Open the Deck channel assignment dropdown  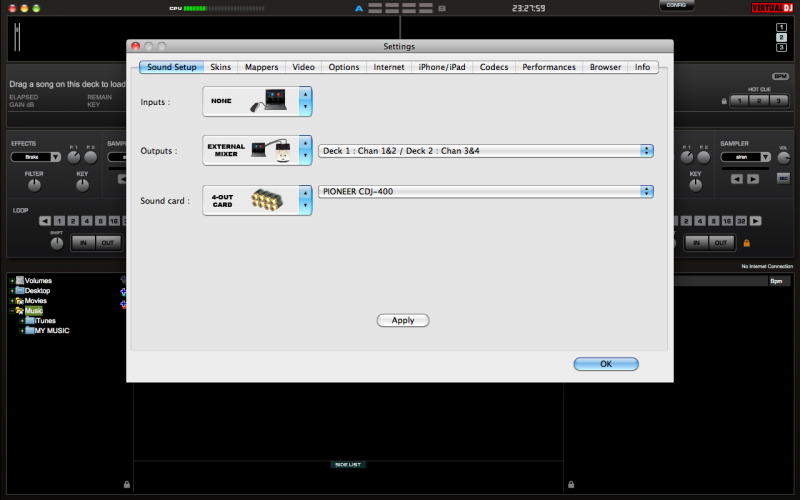pos(486,151)
